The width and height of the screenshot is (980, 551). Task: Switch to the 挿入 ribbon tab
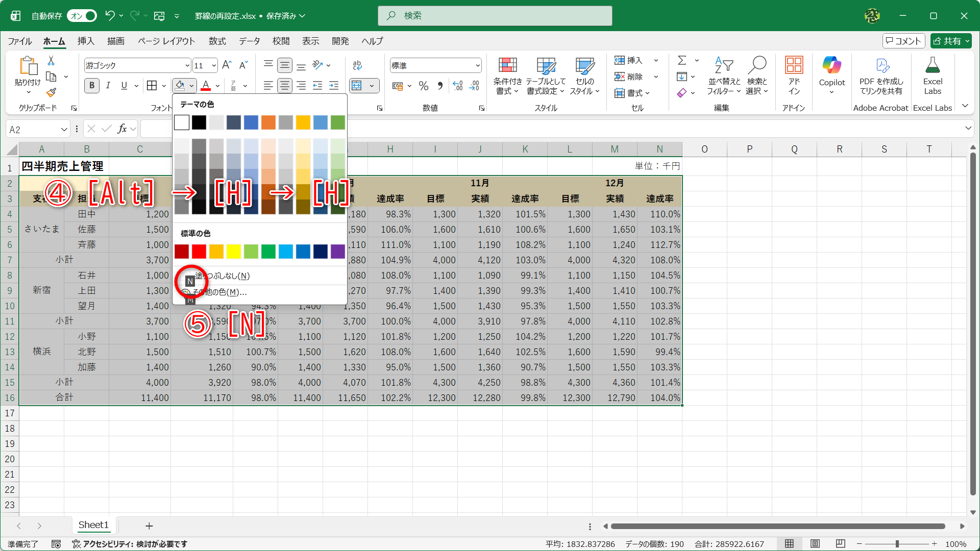tap(85, 41)
